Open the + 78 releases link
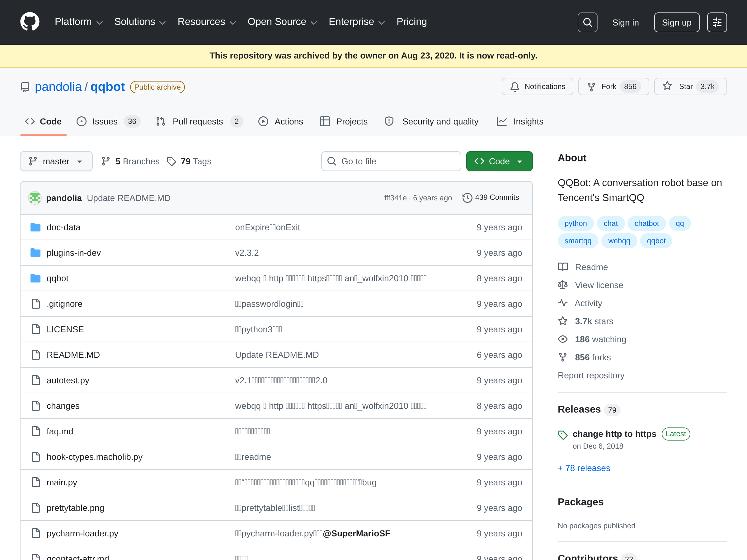This screenshot has height=560, width=747. [x=584, y=468]
